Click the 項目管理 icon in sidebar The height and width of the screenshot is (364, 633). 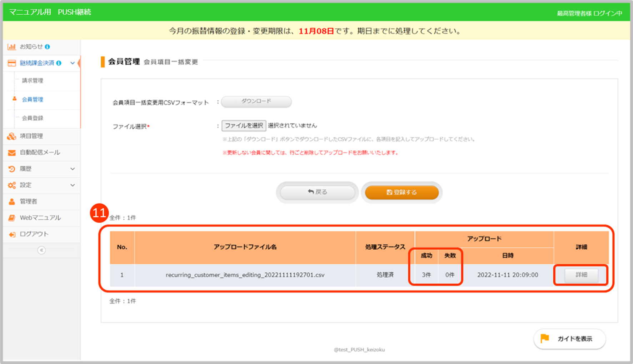coord(12,136)
